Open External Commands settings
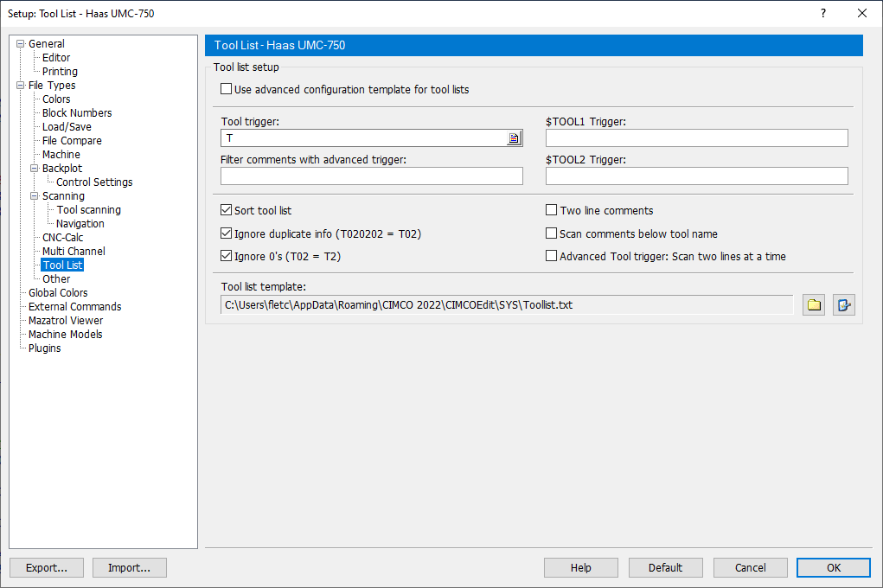The width and height of the screenshot is (883, 588). coord(75,306)
